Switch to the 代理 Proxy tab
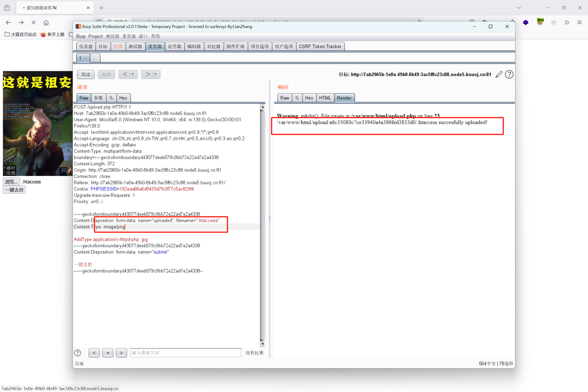 click(x=118, y=46)
